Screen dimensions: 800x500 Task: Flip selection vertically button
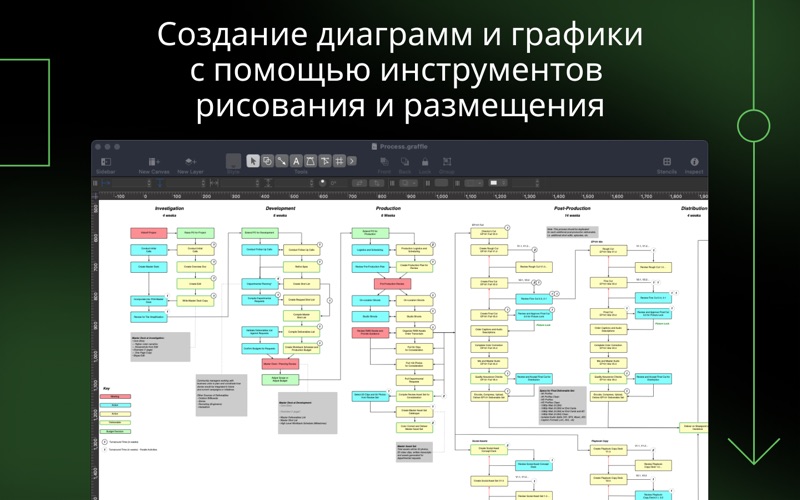375,183
